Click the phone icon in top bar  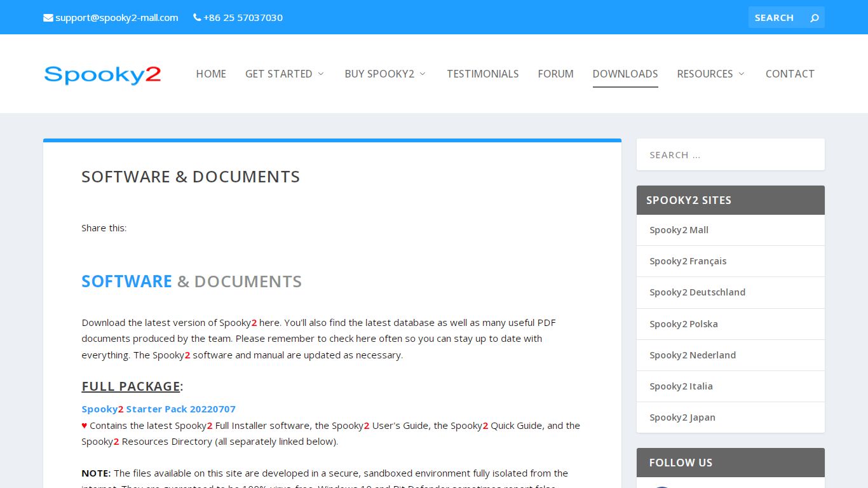(197, 18)
